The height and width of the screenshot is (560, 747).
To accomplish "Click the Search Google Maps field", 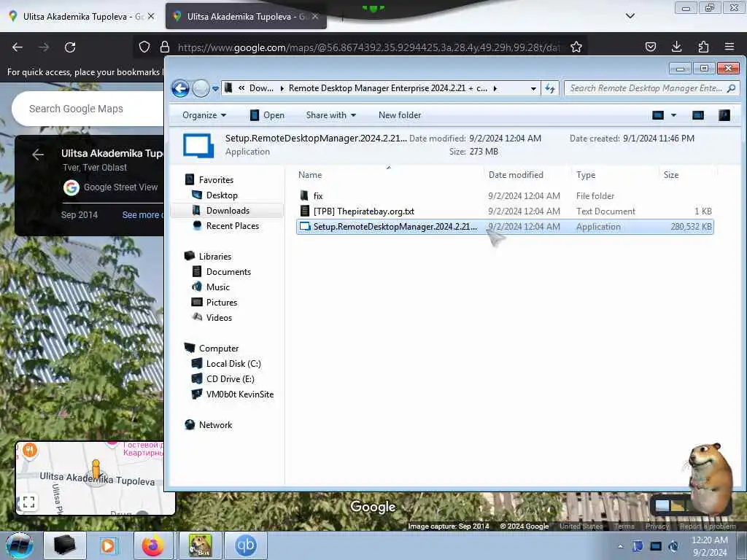I will [88, 109].
